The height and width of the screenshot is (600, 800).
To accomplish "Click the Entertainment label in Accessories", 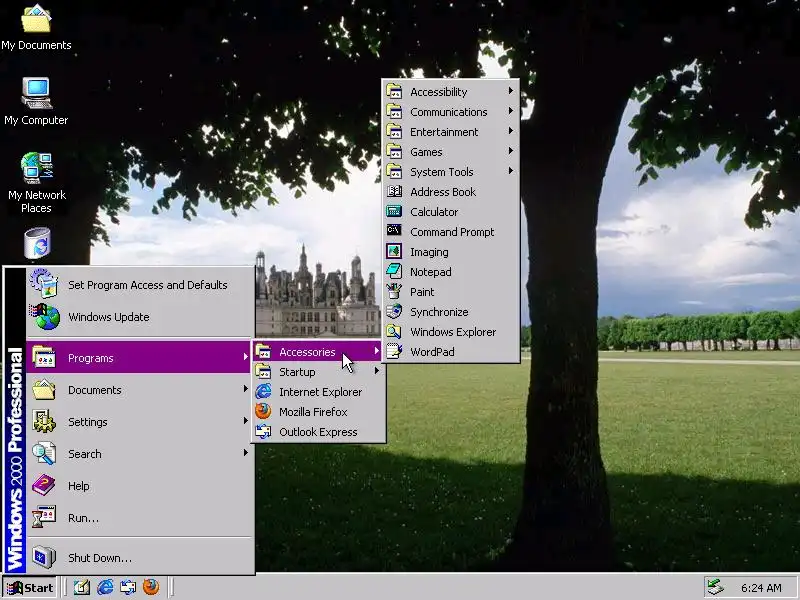I will pos(444,132).
